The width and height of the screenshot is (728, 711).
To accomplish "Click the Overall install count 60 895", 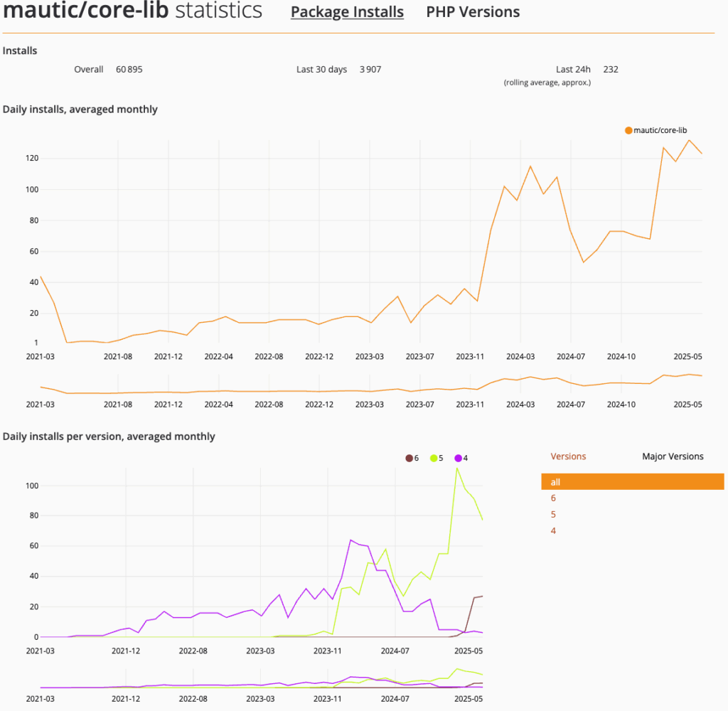I will 129,69.
